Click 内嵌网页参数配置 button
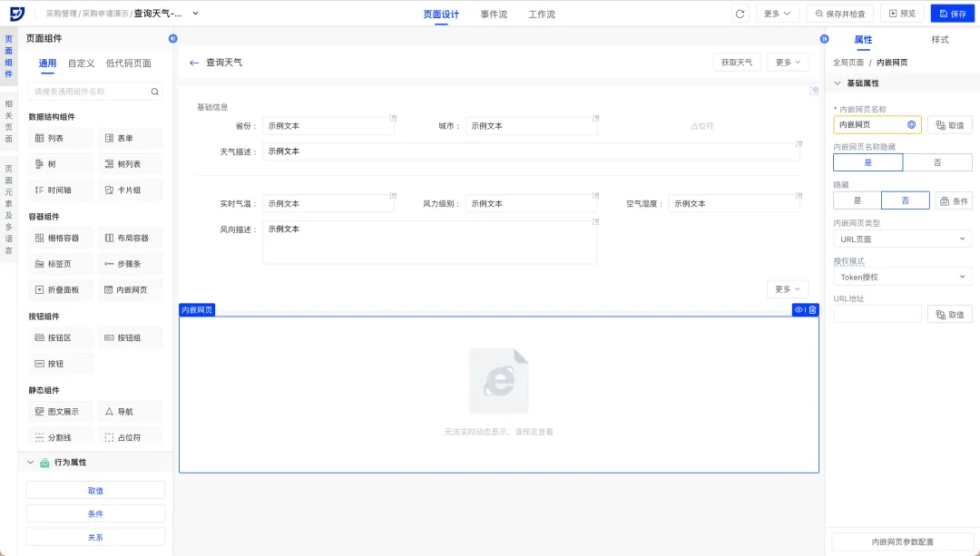The width and height of the screenshot is (980, 556). (903, 541)
